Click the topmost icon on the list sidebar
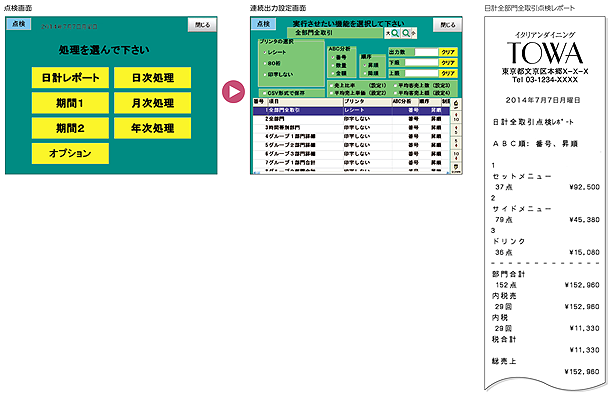 (456, 104)
